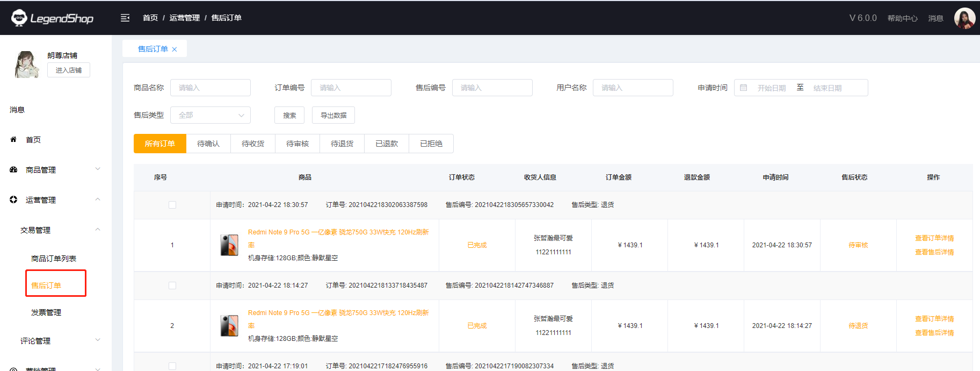Open the user avatar in top-right corner

964,18
